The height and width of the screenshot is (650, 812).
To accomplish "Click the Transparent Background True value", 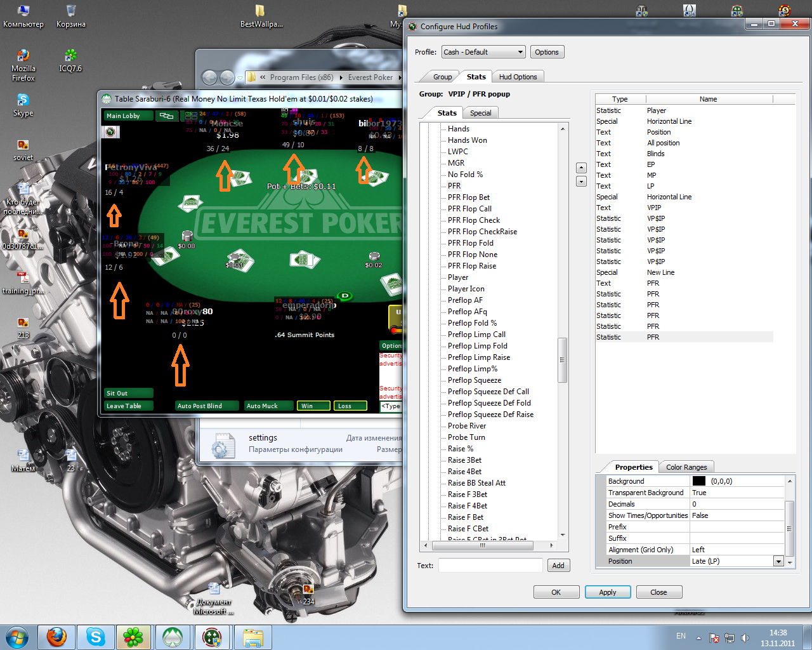I will click(737, 493).
